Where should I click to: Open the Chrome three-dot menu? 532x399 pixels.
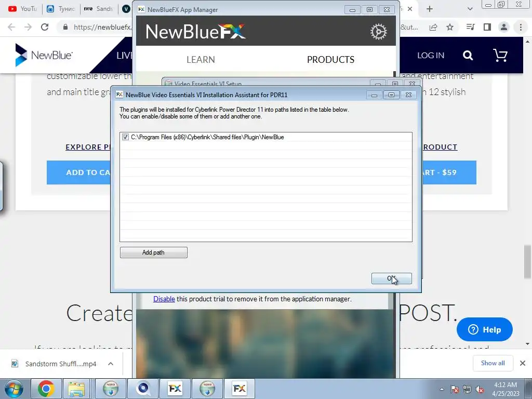[x=521, y=27]
